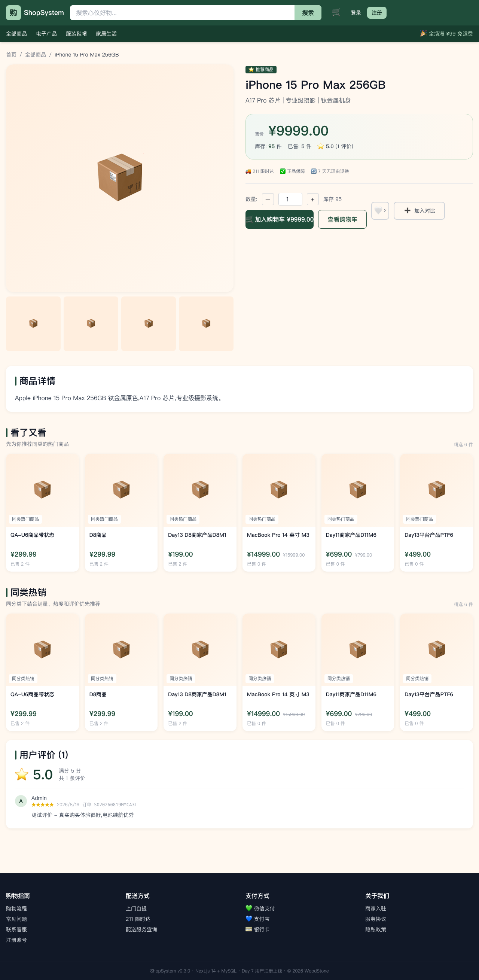Click the 全场满 ¥99 免运费 promo text

tap(446, 34)
